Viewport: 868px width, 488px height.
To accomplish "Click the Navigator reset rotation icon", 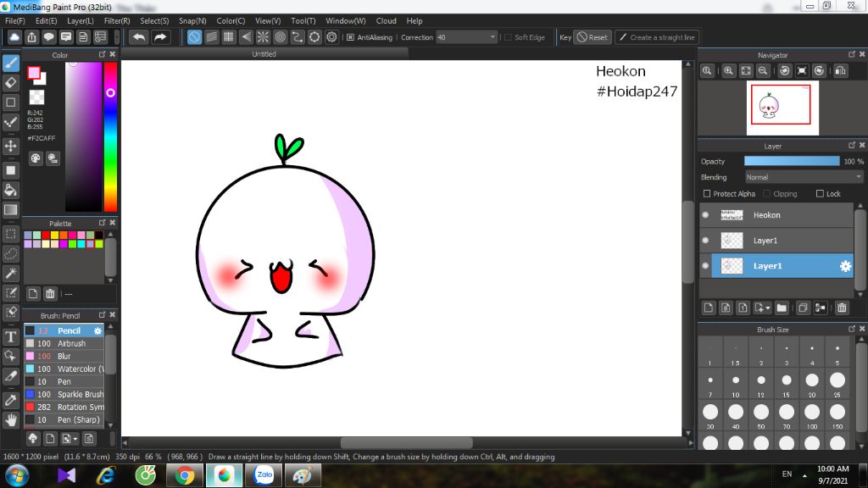I will coord(802,71).
